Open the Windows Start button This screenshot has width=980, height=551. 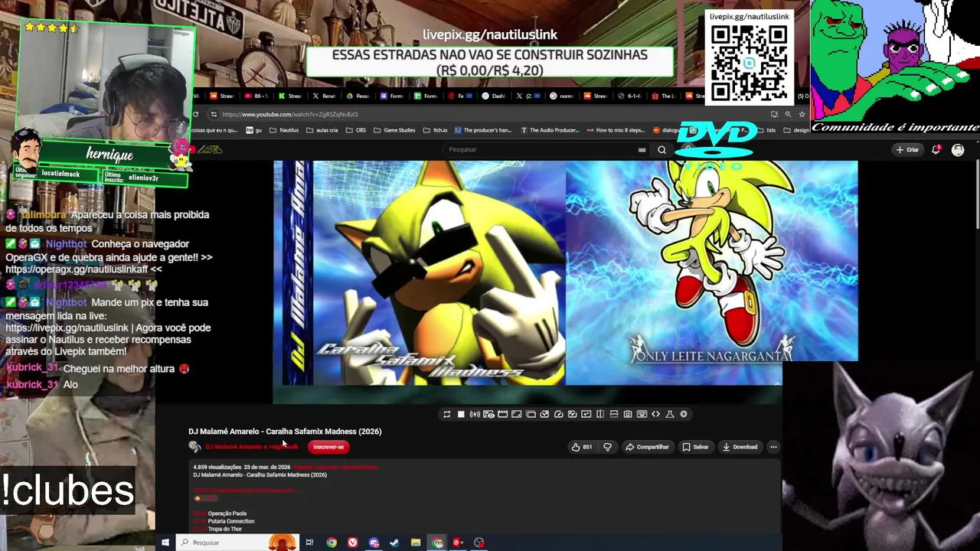[165, 543]
